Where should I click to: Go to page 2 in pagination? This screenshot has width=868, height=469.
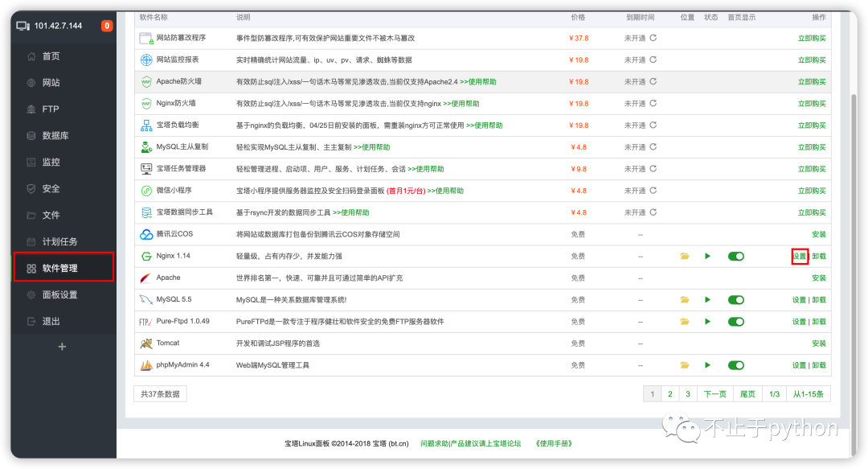tap(669, 394)
